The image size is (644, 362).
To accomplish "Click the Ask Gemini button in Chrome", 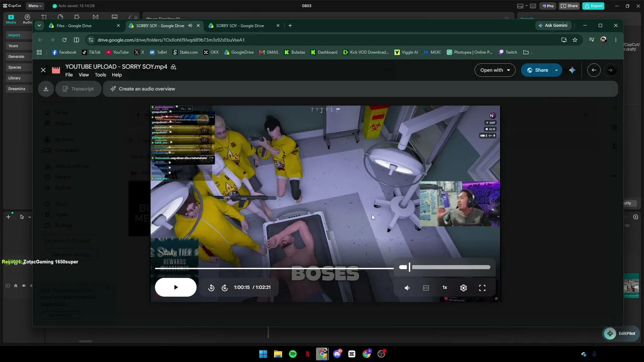I will (x=552, y=26).
